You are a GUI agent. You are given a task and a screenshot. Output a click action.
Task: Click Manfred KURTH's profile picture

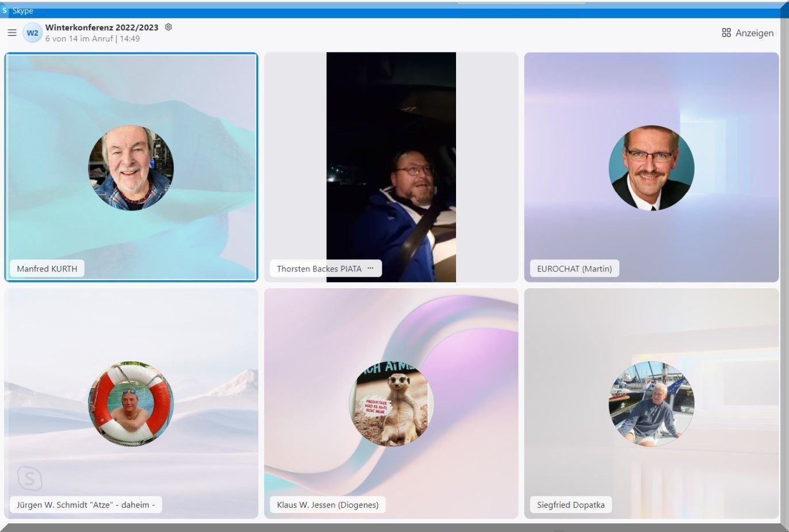pyautogui.click(x=131, y=168)
